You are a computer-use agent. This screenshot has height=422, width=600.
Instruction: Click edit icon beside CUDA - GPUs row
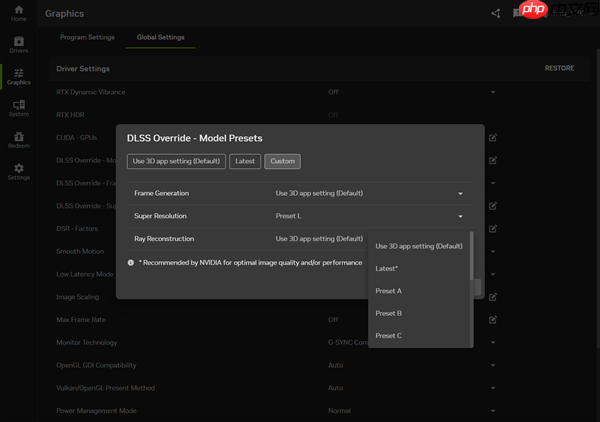[493, 137]
